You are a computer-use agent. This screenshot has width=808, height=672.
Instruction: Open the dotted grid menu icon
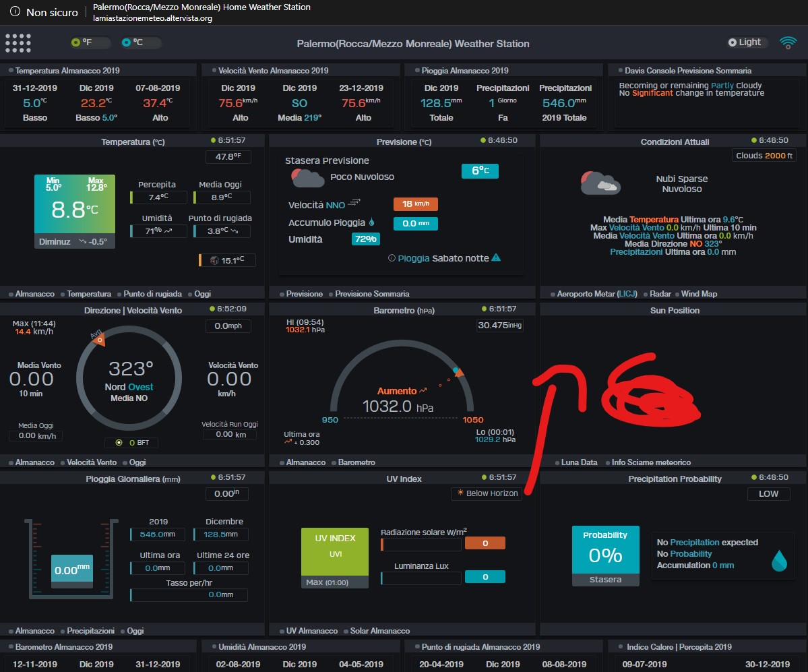click(x=18, y=42)
